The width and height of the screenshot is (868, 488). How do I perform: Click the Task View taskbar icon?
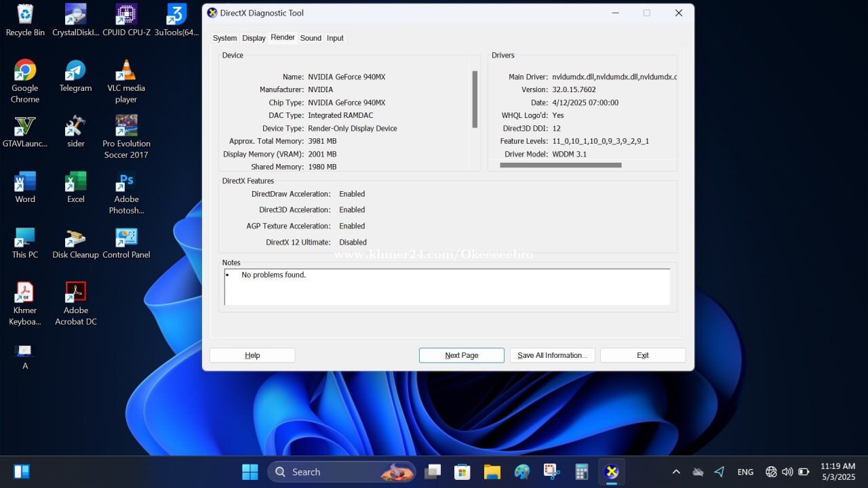coord(433,472)
